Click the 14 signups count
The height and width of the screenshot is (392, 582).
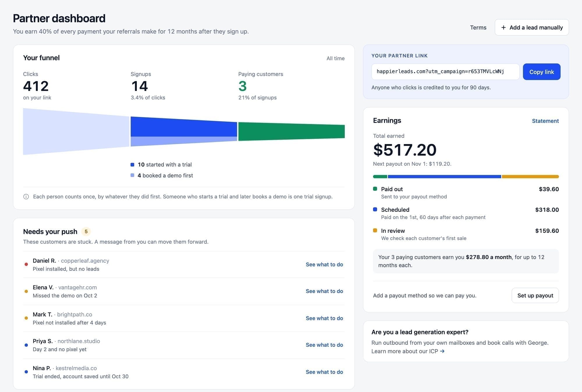point(139,86)
